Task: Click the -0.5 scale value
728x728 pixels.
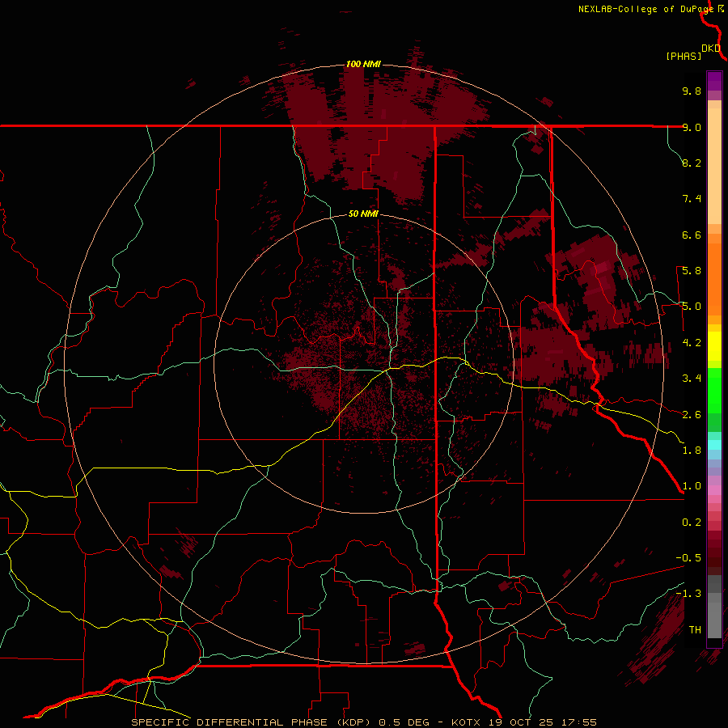Action: tap(688, 558)
